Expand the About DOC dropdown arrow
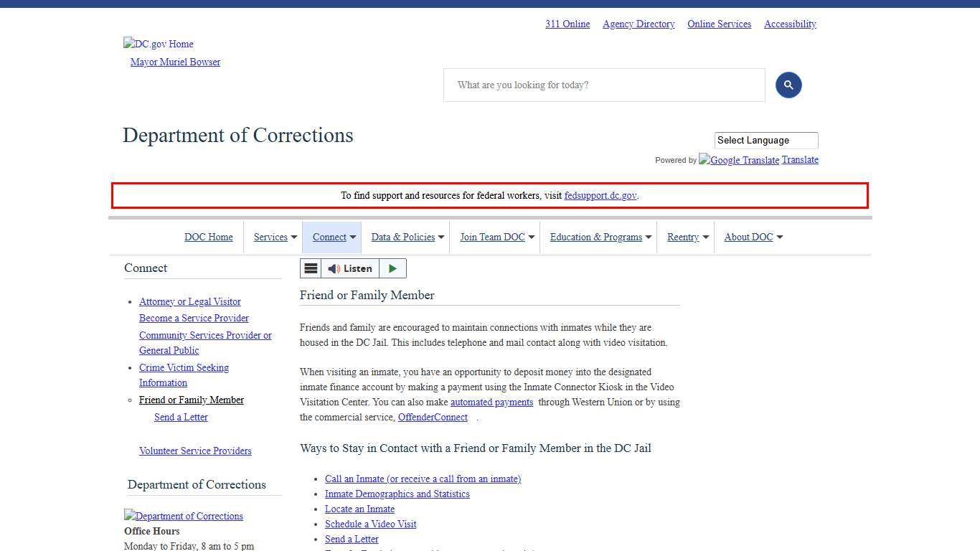Screen dimensions: 980x551 pos(780,237)
